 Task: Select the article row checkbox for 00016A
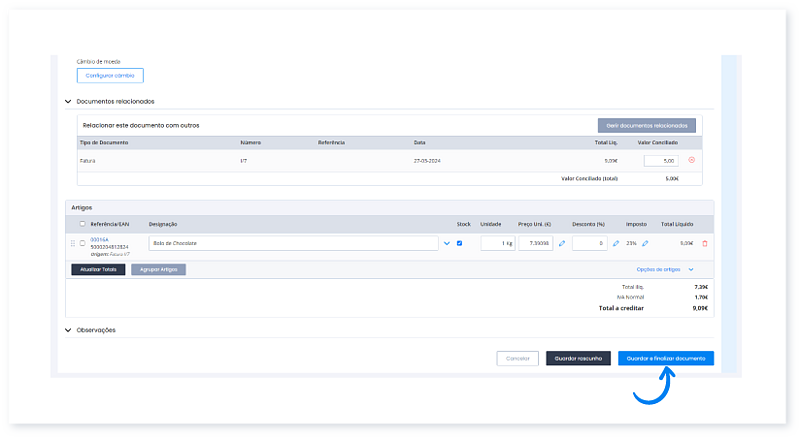click(x=82, y=243)
